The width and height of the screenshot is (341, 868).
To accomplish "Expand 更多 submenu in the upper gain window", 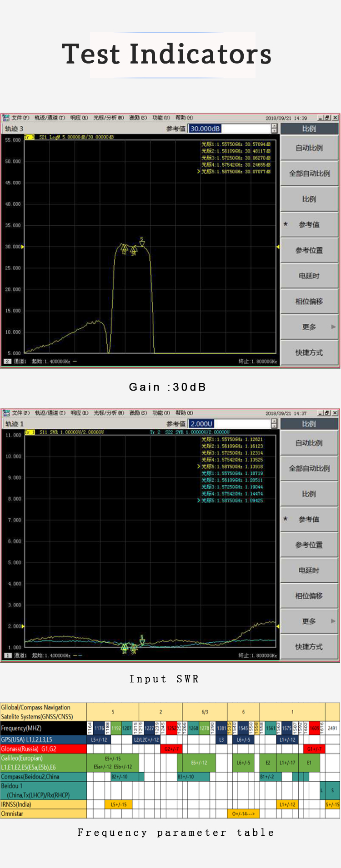I will click(310, 327).
